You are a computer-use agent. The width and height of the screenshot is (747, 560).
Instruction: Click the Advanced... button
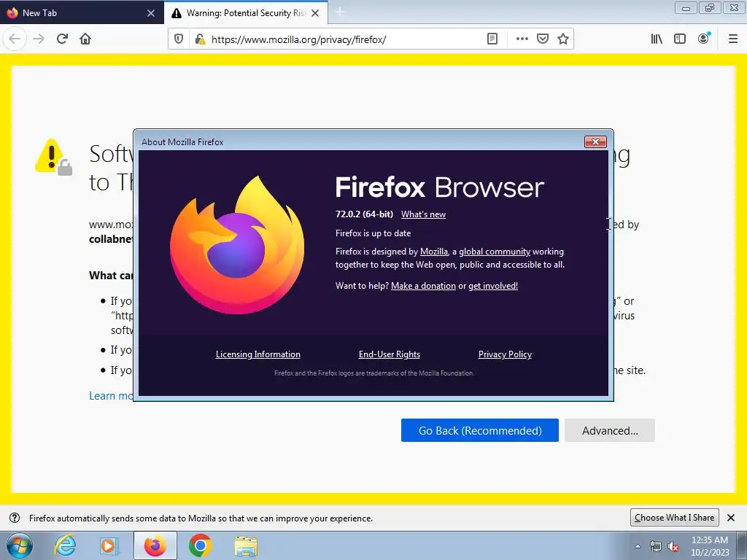(610, 430)
